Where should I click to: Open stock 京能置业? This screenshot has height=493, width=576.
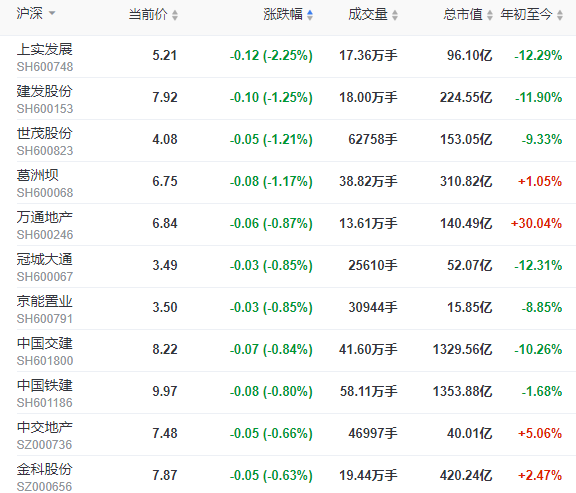[44, 301]
